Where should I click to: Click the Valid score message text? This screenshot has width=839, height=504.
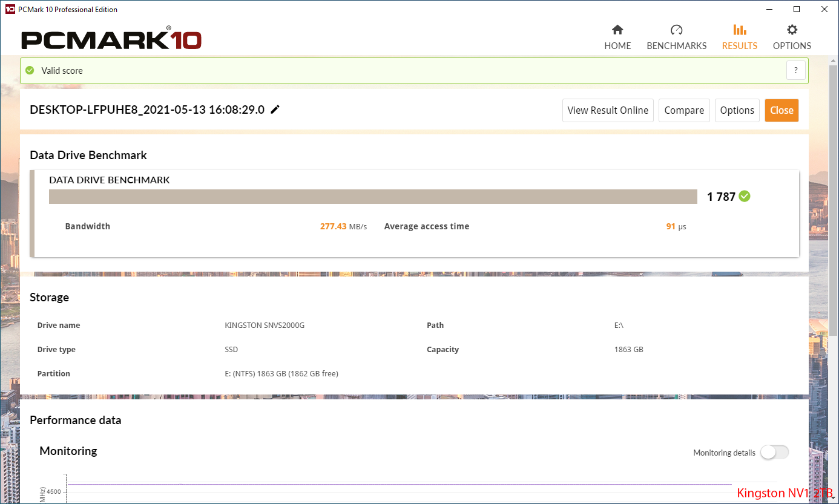click(x=62, y=70)
